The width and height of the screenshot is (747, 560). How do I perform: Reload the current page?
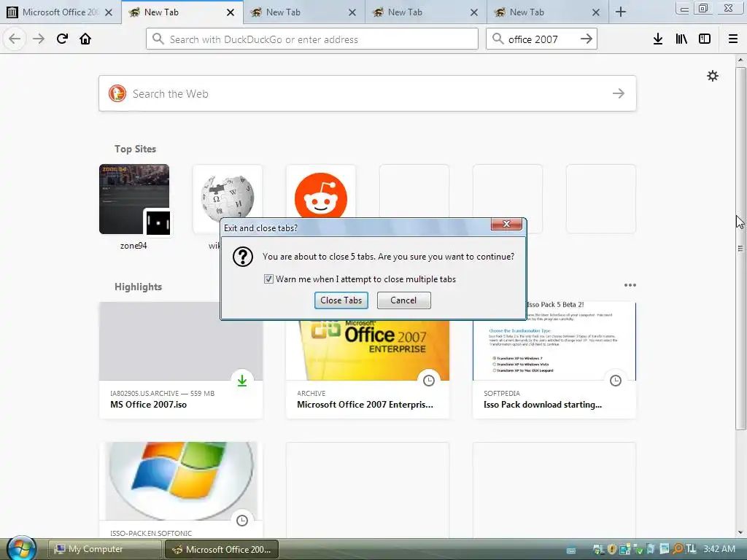[62, 39]
